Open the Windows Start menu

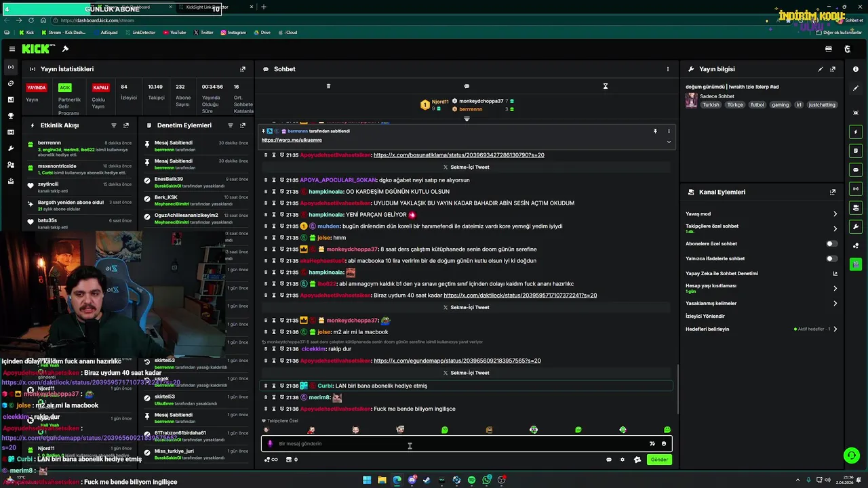coord(367,480)
